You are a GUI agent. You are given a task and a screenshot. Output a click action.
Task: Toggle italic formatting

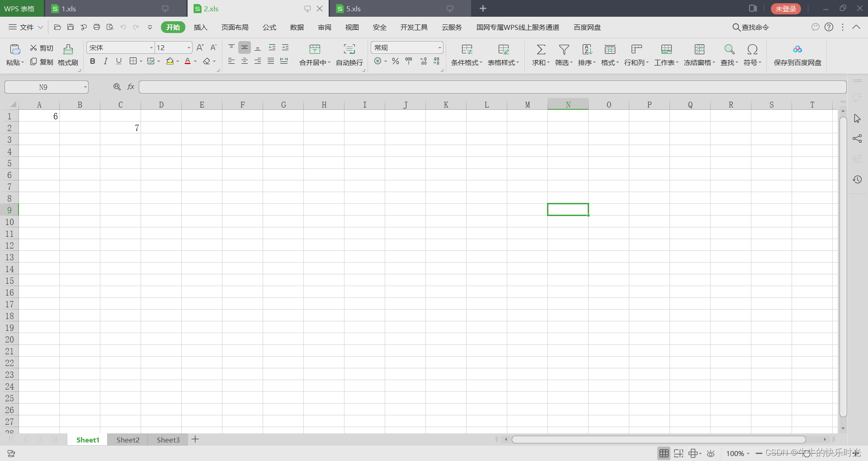click(x=105, y=61)
